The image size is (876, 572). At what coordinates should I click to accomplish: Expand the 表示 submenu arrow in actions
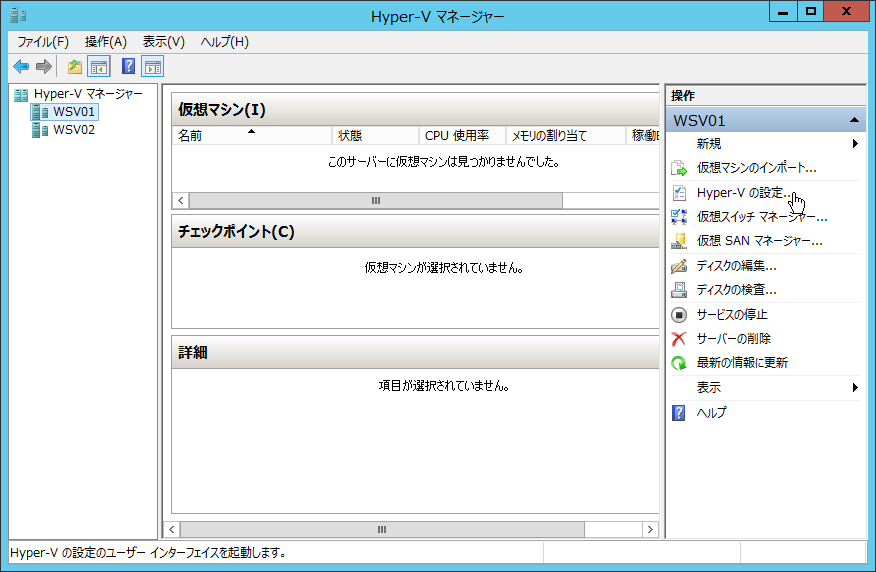point(855,388)
